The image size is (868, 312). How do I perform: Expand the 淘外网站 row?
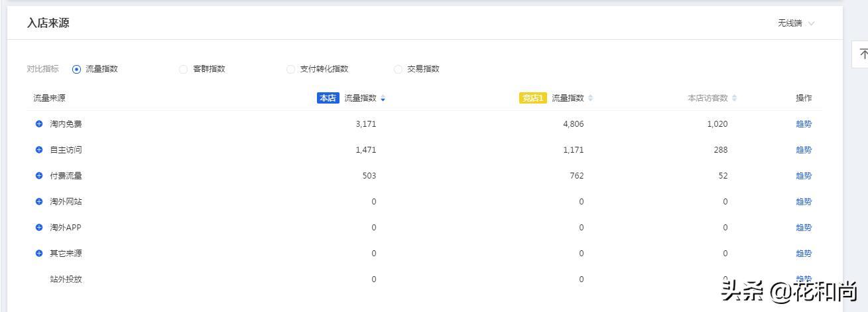39,201
